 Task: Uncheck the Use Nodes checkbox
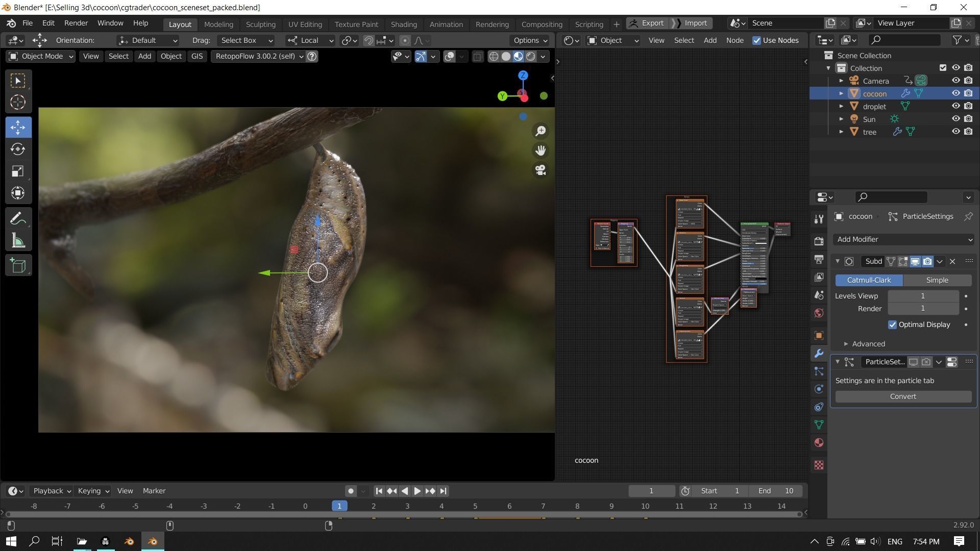click(x=756, y=40)
